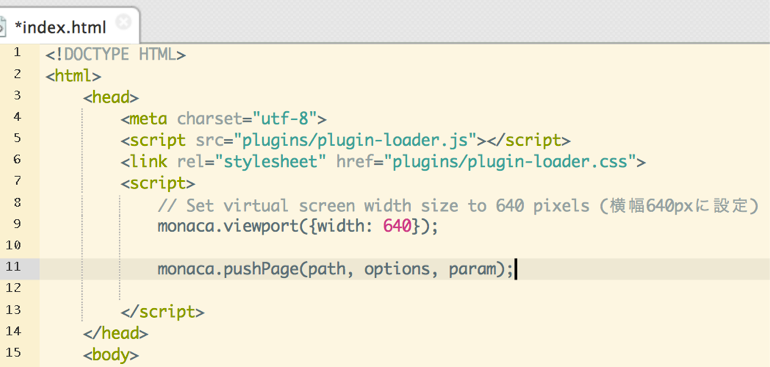Click the options argument
The image size is (770, 367).
(397, 269)
